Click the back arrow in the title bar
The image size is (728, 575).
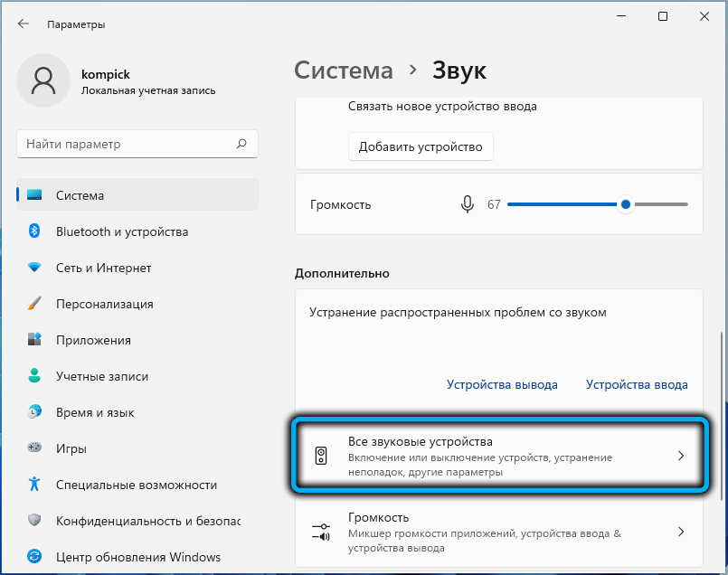pyautogui.click(x=23, y=24)
